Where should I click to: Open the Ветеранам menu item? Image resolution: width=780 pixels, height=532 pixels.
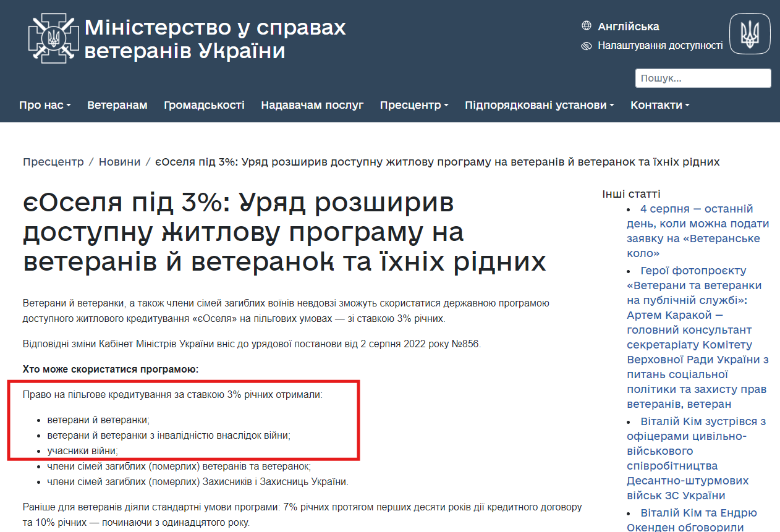pos(117,105)
